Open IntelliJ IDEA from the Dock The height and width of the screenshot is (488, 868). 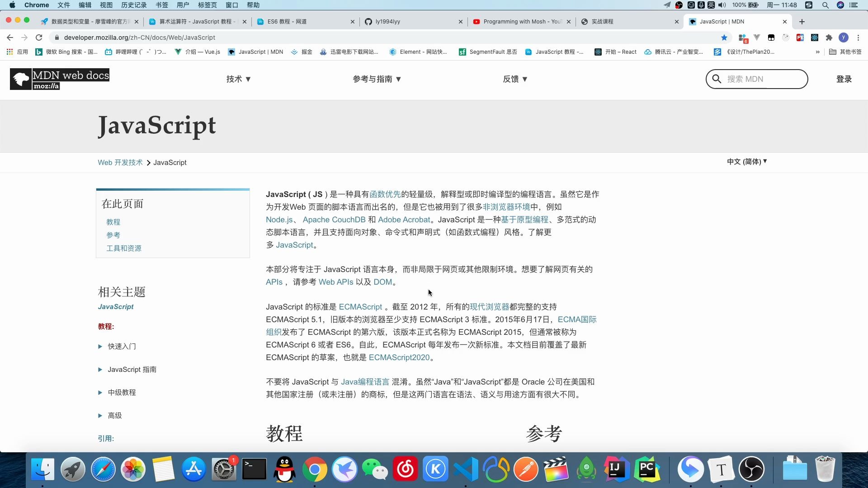click(617, 469)
